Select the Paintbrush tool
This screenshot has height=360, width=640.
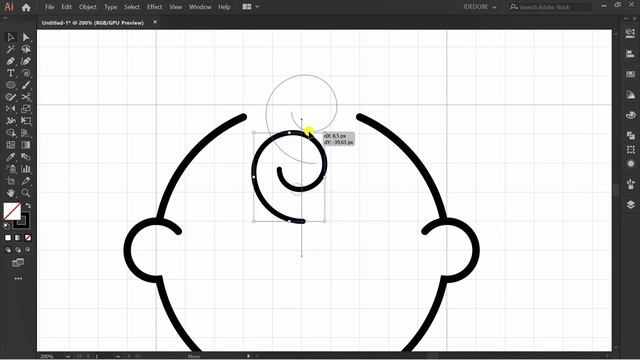click(26, 85)
